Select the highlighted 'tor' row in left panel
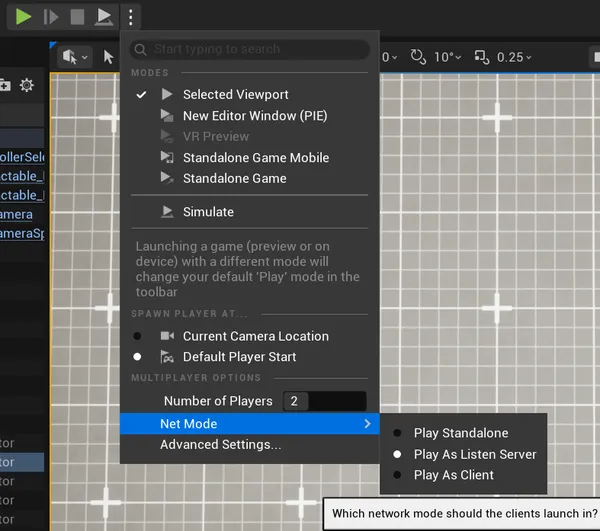600x531 pixels. (x=22, y=462)
